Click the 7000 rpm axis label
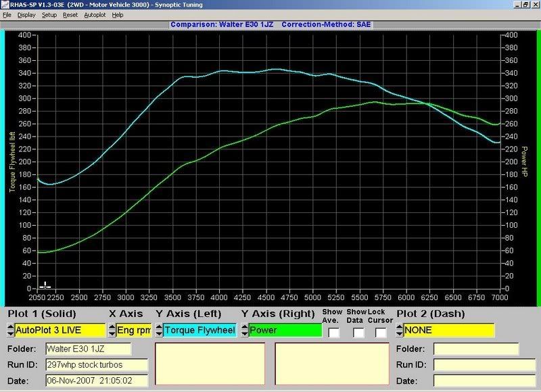The image size is (541, 392). click(500, 297)
